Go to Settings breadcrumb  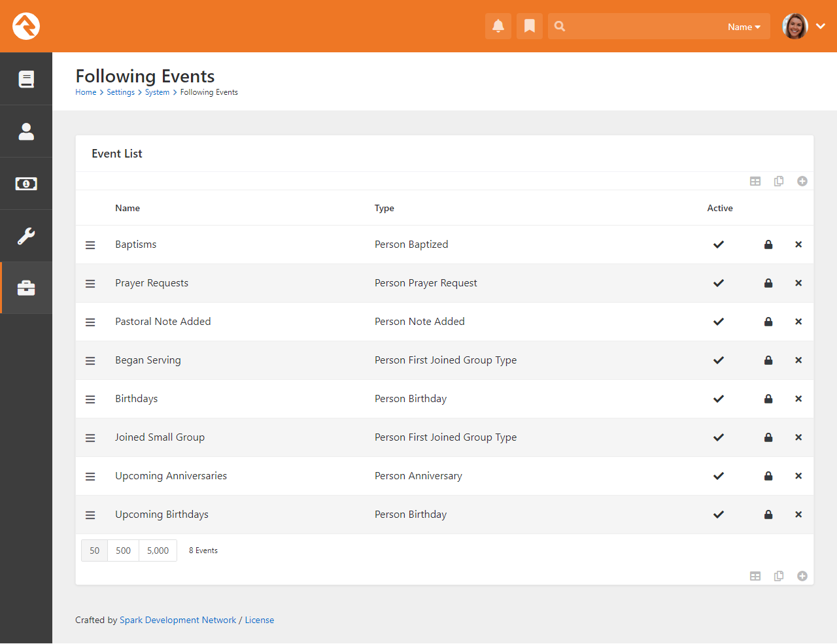click(x=120, y=92)
